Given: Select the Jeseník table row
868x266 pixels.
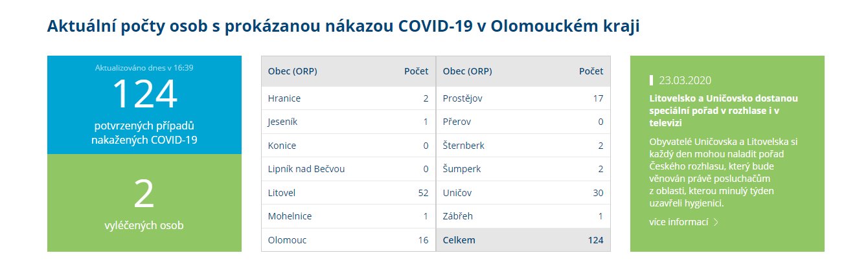Looking at the screenshot, I should tap(348, 122).
